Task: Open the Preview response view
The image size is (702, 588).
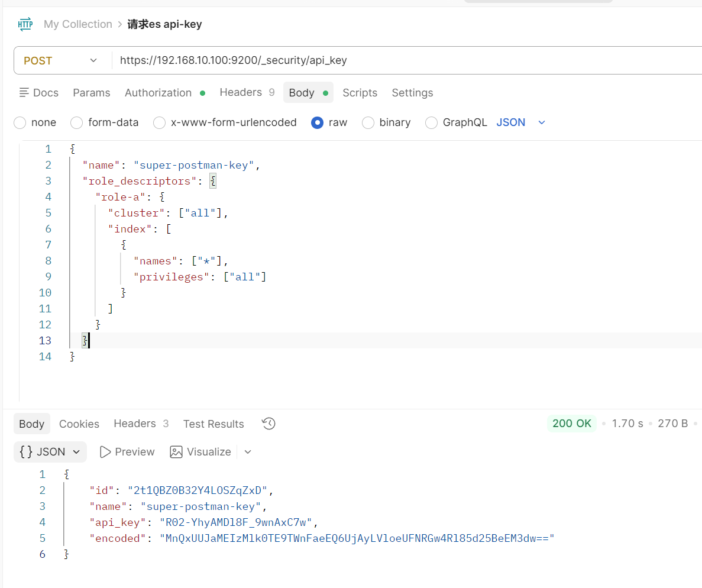Action: [127, 452]
